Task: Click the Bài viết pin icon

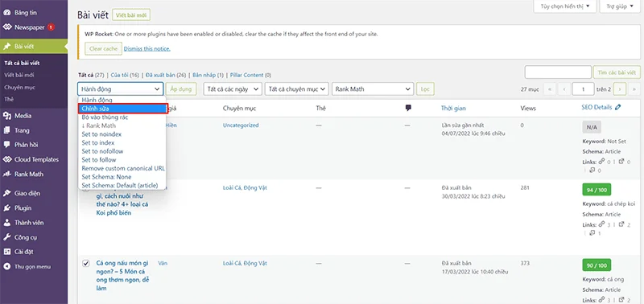Action: (6, 47)
